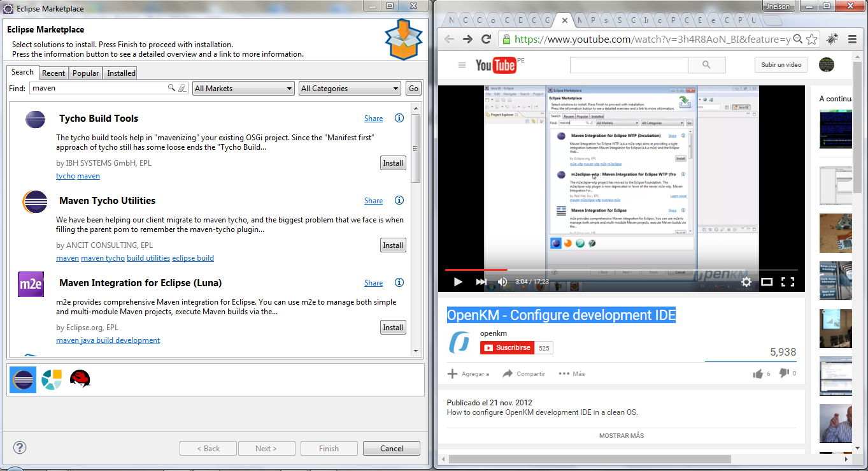Reload the page in Chrome
This screenshot has height=471, width=868.
(x=486, y=39)
